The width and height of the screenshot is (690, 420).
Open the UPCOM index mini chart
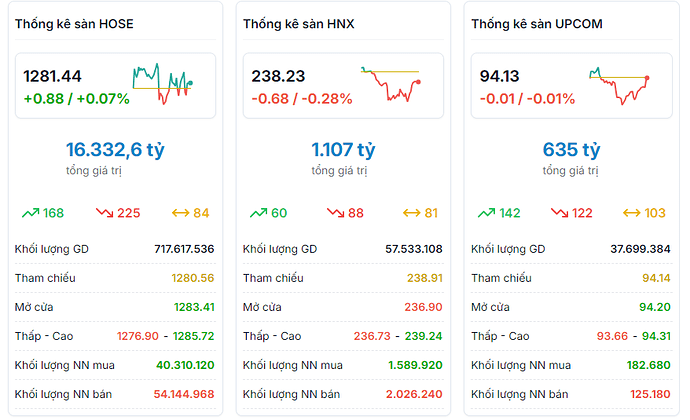619,84
